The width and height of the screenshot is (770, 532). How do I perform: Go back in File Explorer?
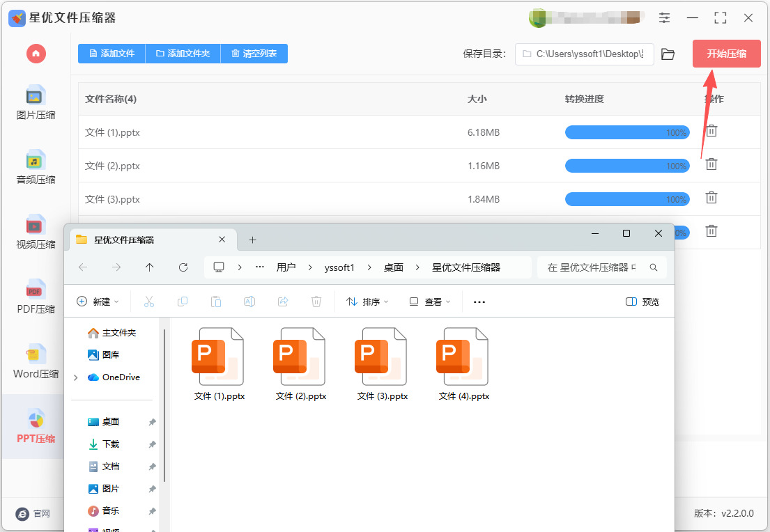click(x=83, y=267)
